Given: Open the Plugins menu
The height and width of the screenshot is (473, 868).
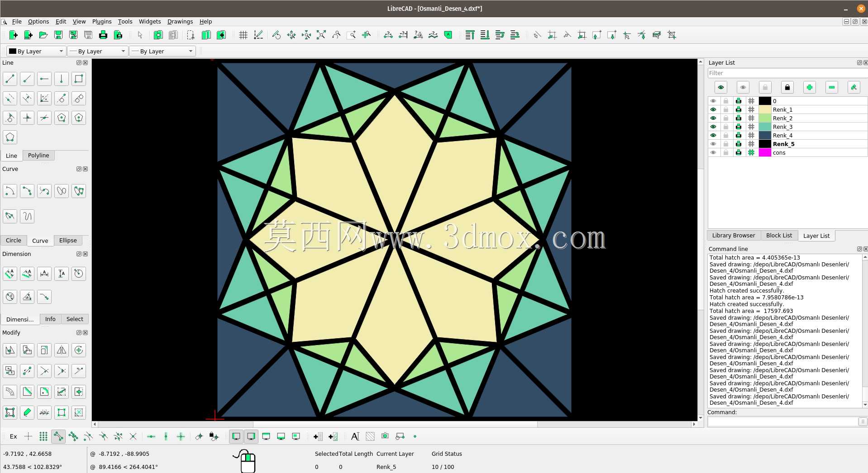Looking at the screenshot, I should [102, 21].
